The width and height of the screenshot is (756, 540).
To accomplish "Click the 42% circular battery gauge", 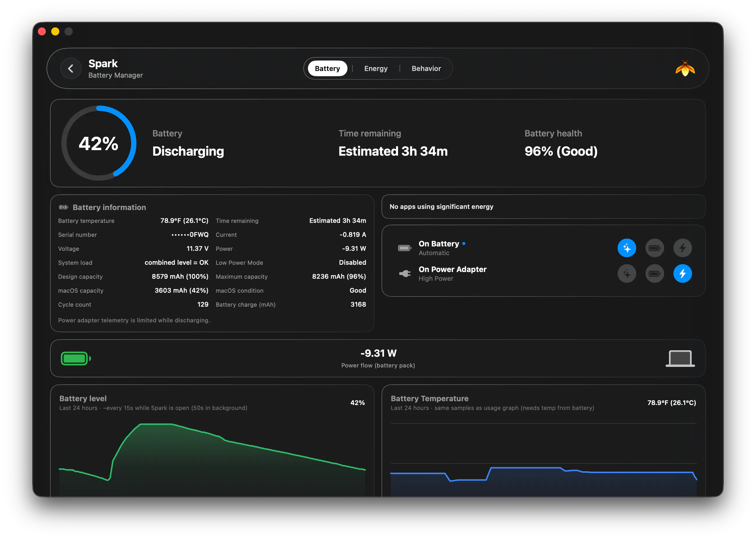I will pyautogui.click(x=99, y=143).
